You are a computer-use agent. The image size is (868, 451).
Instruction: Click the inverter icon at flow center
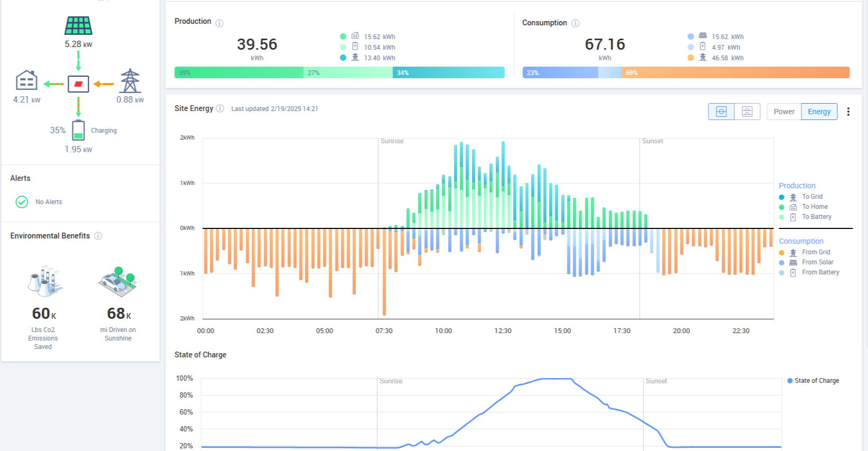tap(78, 84)
